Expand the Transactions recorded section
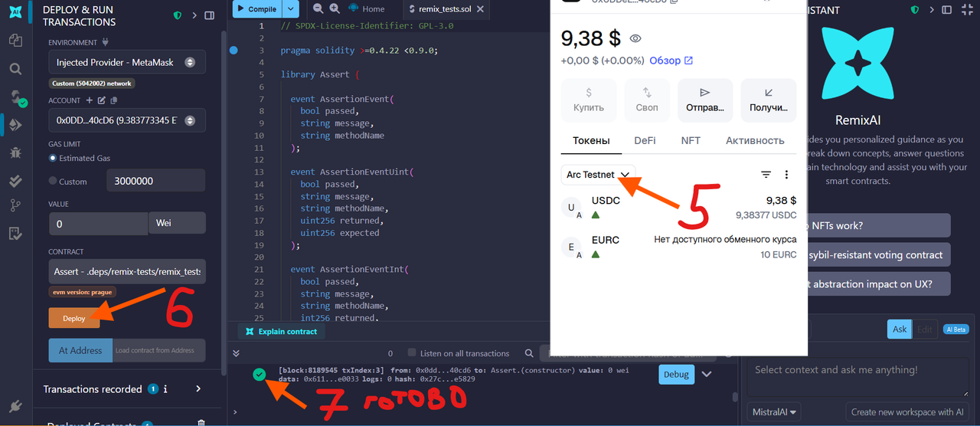 tap(198, 389)
